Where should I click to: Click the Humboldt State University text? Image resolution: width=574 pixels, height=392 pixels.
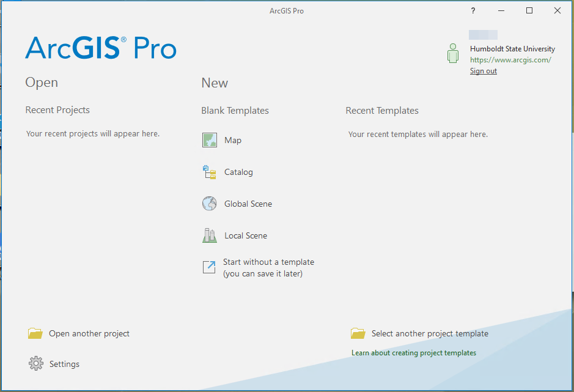point(512,49)
